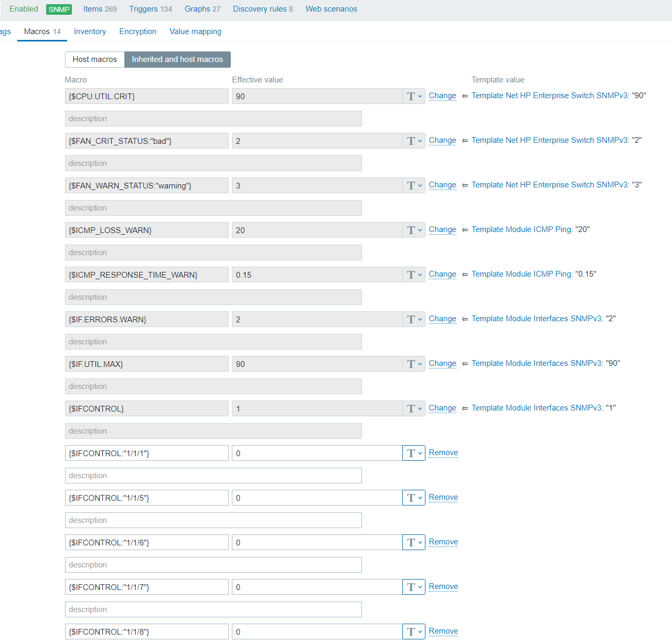Remove the {$IFCONTROL:"1/1/6"} macro

[443, 542]
